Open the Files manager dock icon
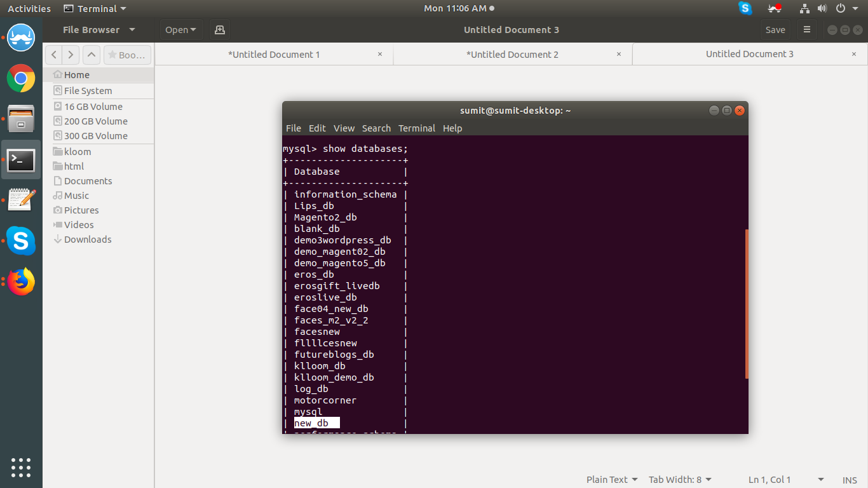 (21, 119)
